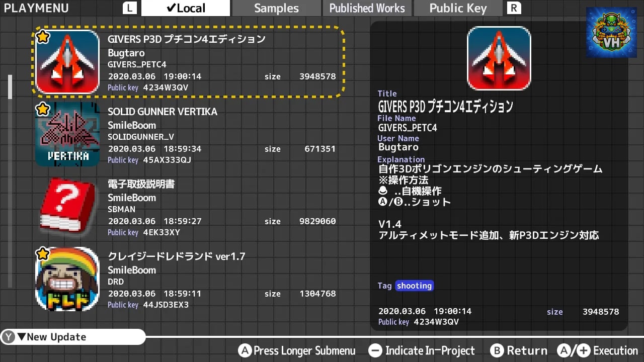Click the Y button icon beside New Update
This screenshot has height=362, width=644.
coord(9,337)
